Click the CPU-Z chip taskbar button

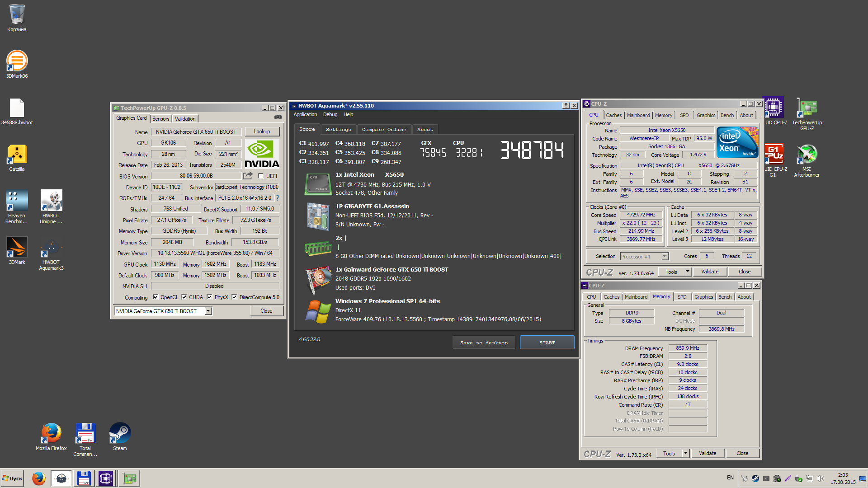point(106,478)
